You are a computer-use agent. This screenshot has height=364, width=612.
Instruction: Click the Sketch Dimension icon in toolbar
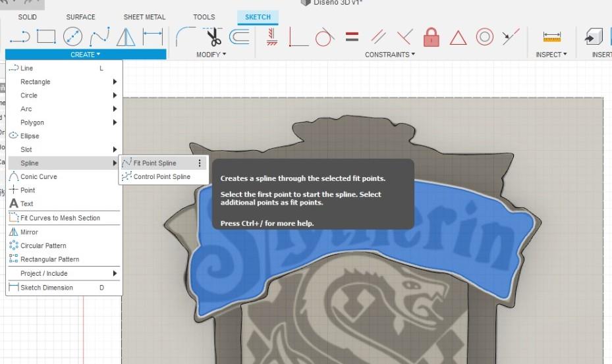[153, 37]
